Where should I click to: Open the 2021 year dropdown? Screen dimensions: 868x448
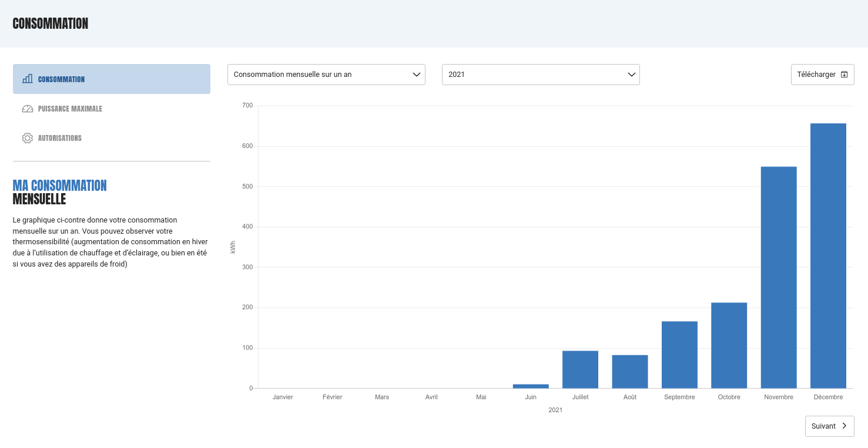(x=541, y=75)
